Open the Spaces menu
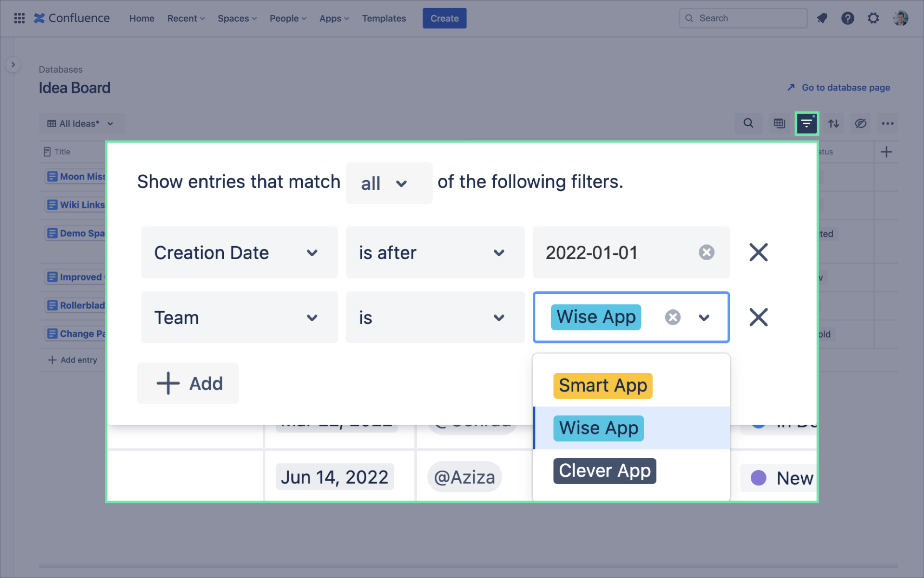 tap(236, 18)
